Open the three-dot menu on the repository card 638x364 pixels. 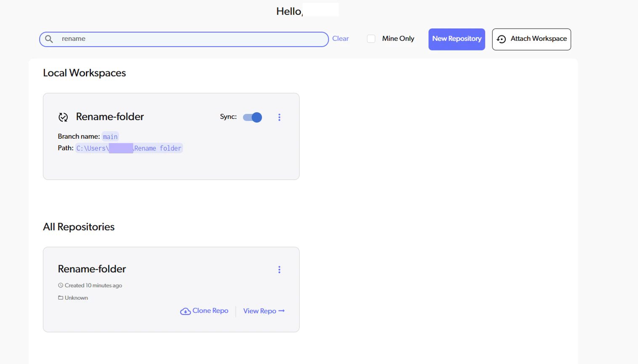pyautogui.click(x=279, y=269)
